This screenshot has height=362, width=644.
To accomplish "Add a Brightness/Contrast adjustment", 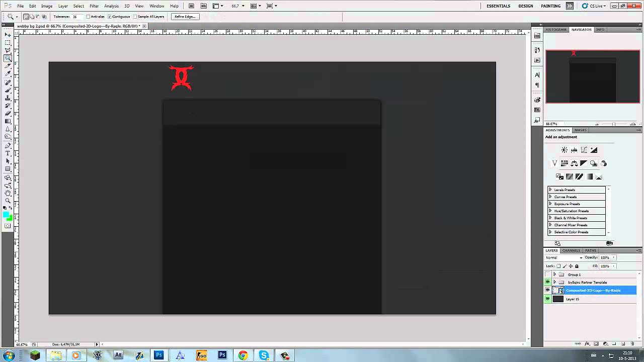I will click(x=565, y=150).
